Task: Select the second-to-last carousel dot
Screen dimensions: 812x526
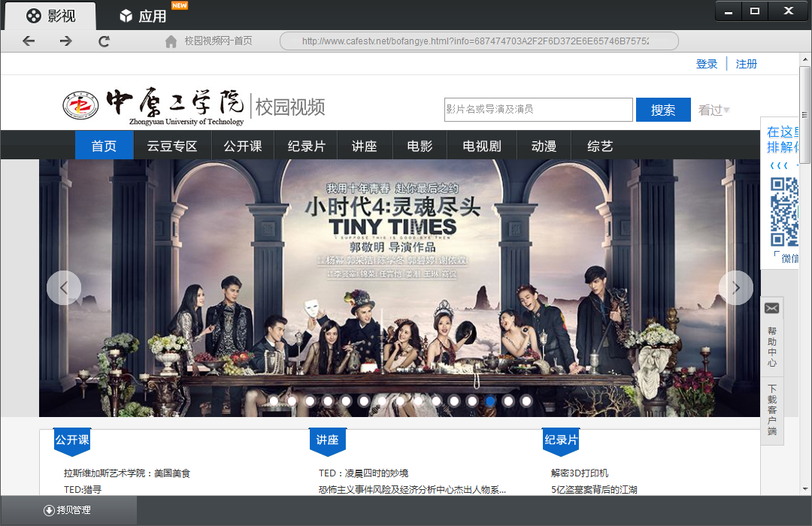Action: coord(508,401)
